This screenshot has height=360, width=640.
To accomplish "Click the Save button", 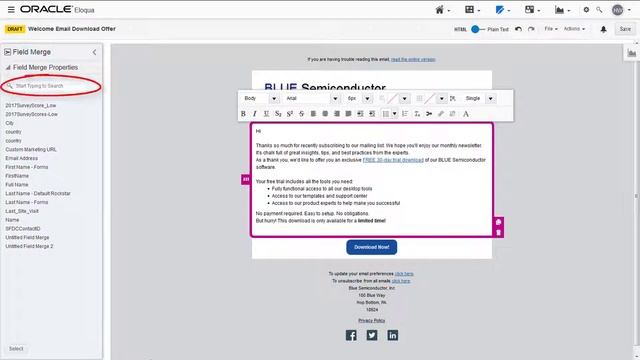I will pos(625,29).
